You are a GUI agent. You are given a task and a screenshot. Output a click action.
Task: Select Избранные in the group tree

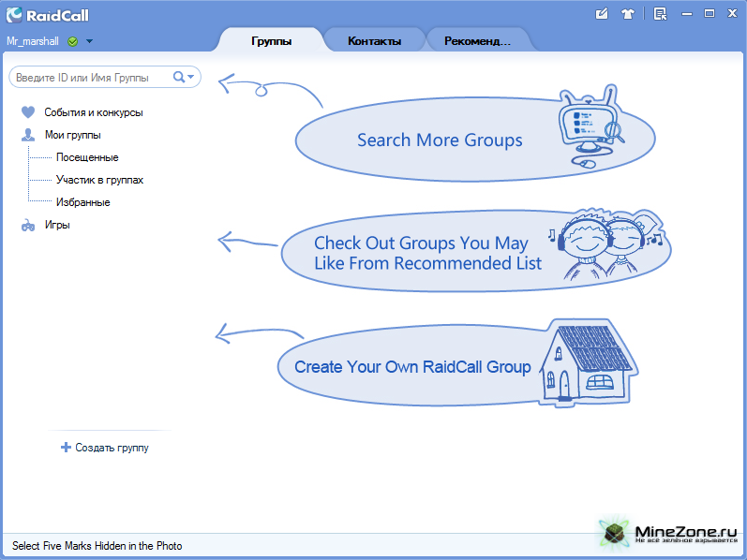(x=82, y=202)
